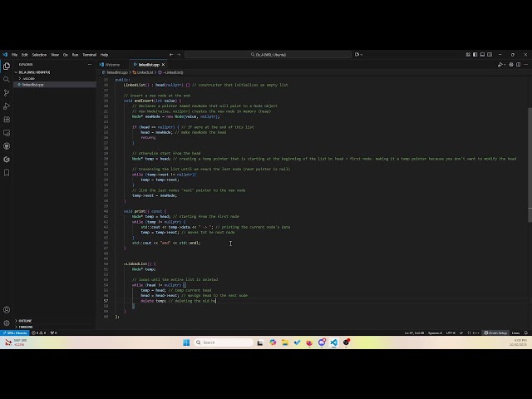Click the Linux status bar entry
The width and height of the screenshot is (532, 399).
point(515,332)
